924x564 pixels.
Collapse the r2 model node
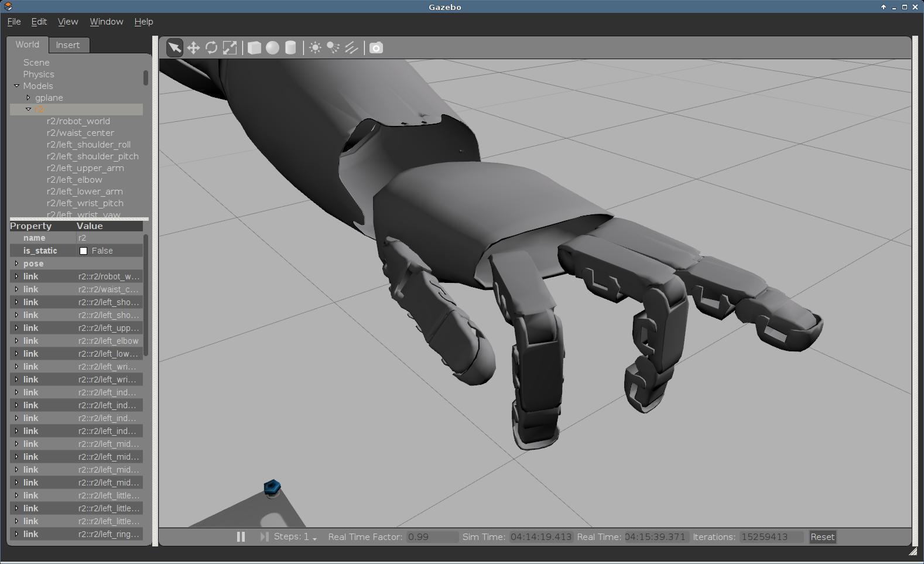pos(28,110)
